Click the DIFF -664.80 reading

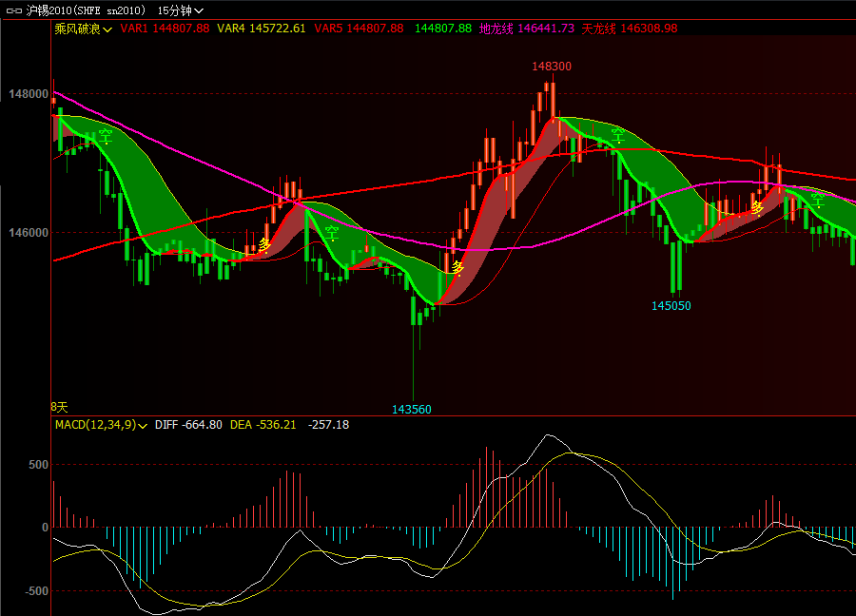[x=188, y=425]
